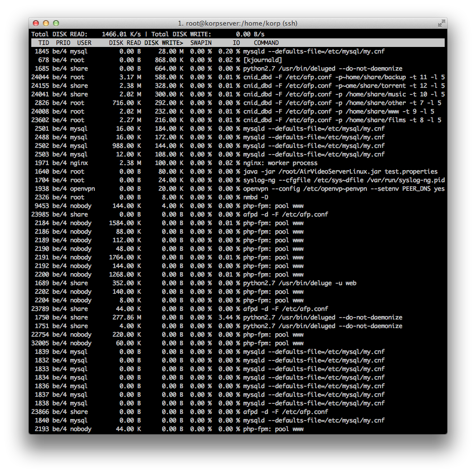This screenshot has height=474, width=476.
Task: Click the IO column header
Action: pos(236,43)
